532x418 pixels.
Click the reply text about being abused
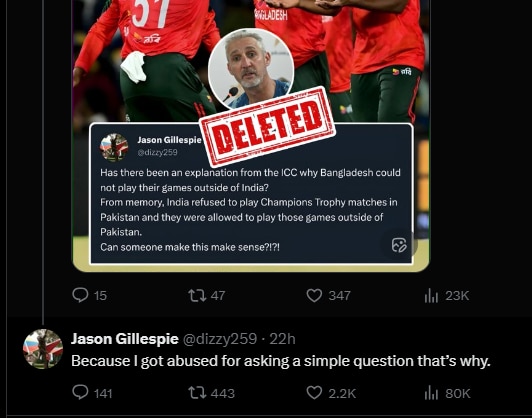click(281, 361)
